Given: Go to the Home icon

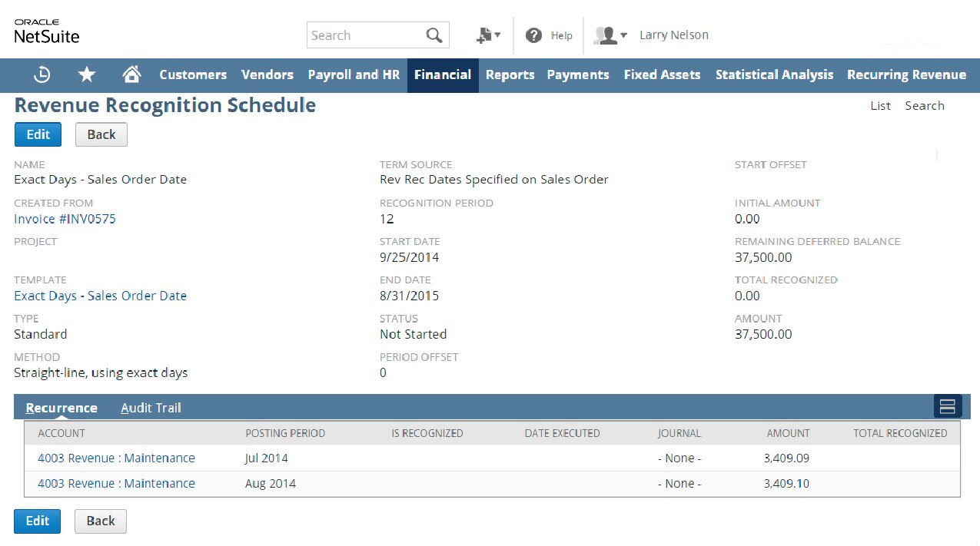Looking at the screenshot, I should click(131, 74).
